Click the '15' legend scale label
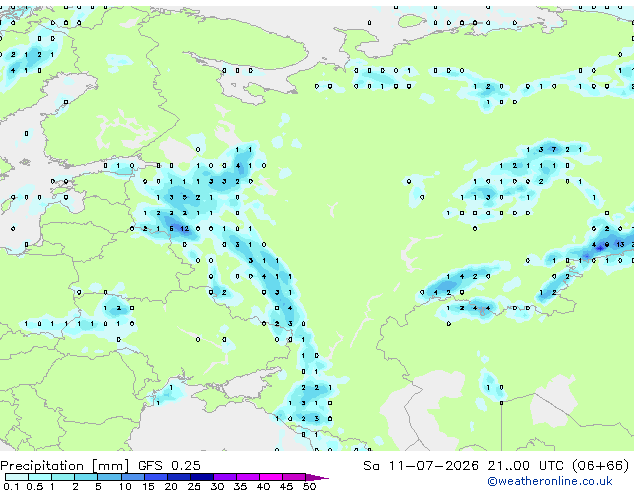634x490 pixels. click(x=148, y=486)
